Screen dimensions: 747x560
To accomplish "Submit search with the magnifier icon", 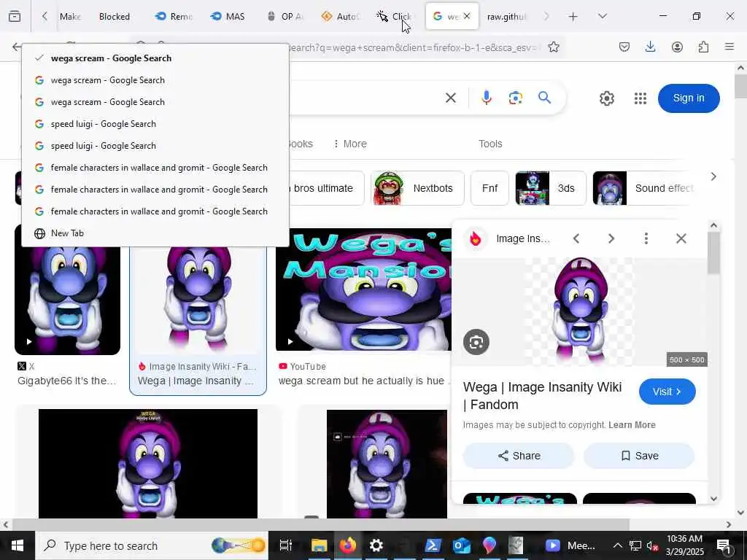I will tap(544, 98).
